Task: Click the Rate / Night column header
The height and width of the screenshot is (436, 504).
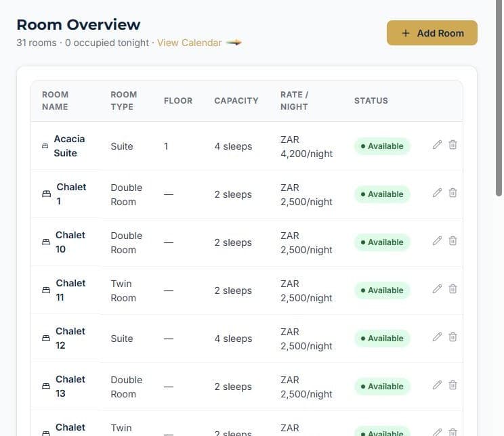Action: (294, 101)
